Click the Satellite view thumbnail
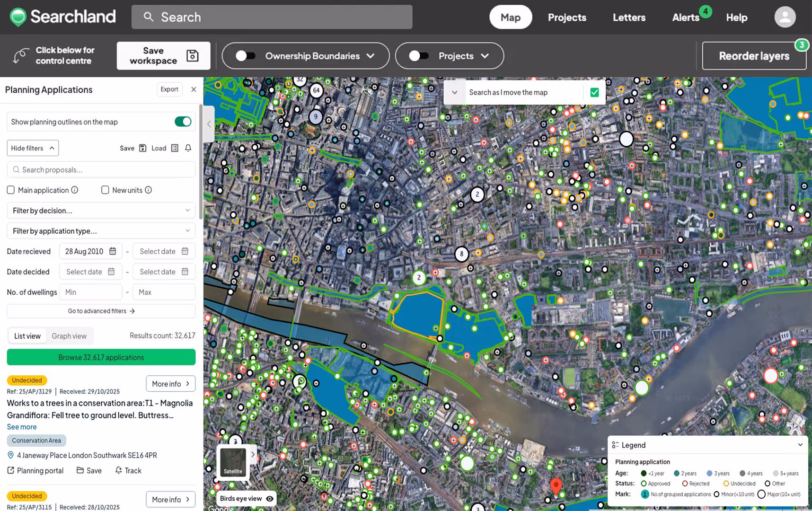 [x=232, y=461]
